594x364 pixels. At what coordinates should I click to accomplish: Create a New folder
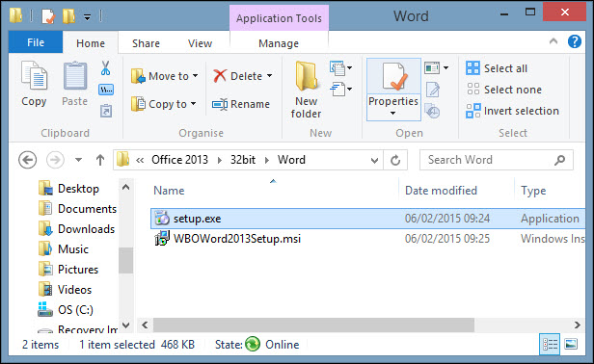point(306,90)
